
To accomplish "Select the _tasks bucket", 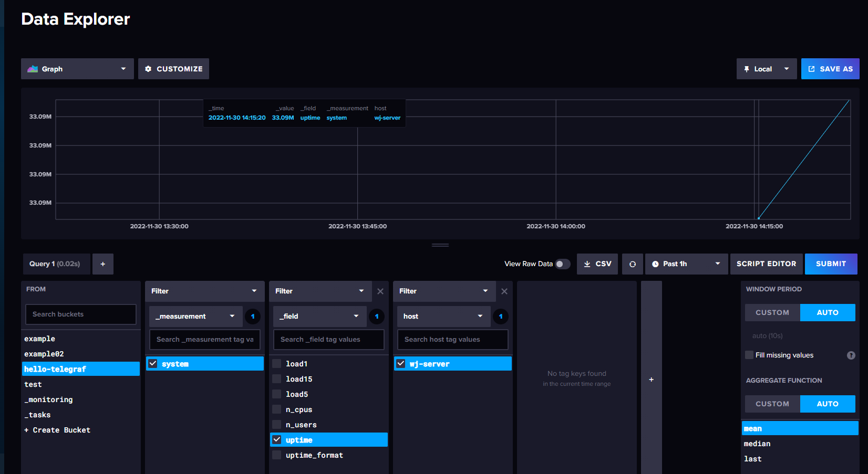I will pos(81,415).
